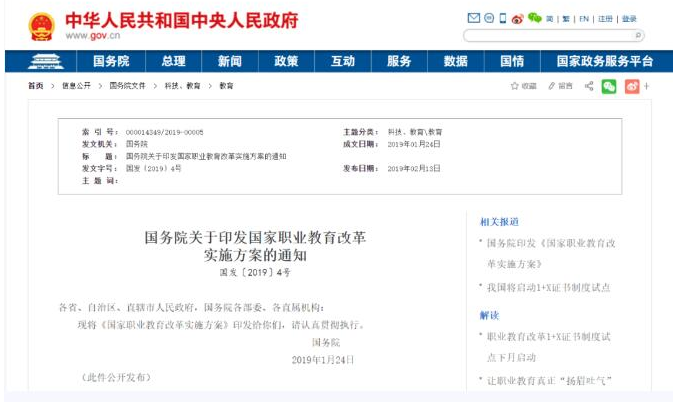Open the mobile phone icon in header

(x=503, y=18)
